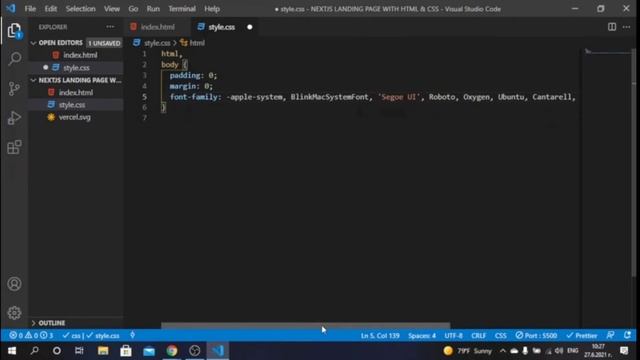The image size is (640, 360).
Task: Click the notifications bell in status bar
Action: coord(627,336)
